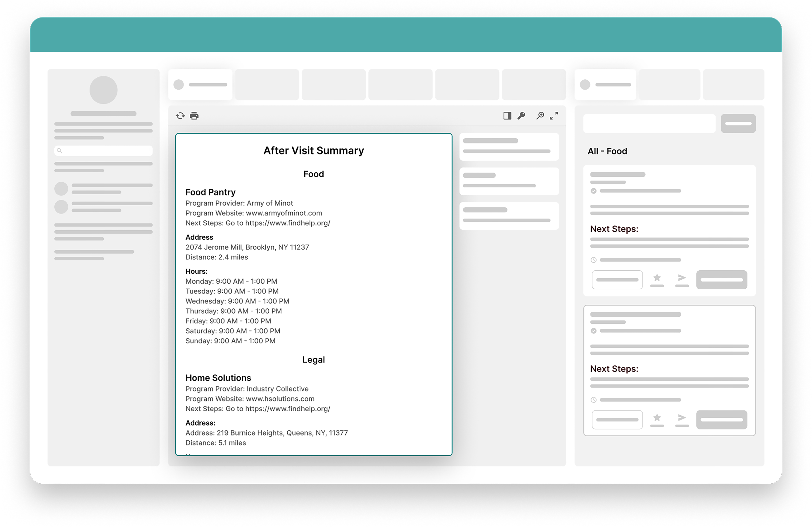Click findhelp.org next steps under Food Pantry
812x527 pixels.
pyautogui.click(x=258, y=223)
